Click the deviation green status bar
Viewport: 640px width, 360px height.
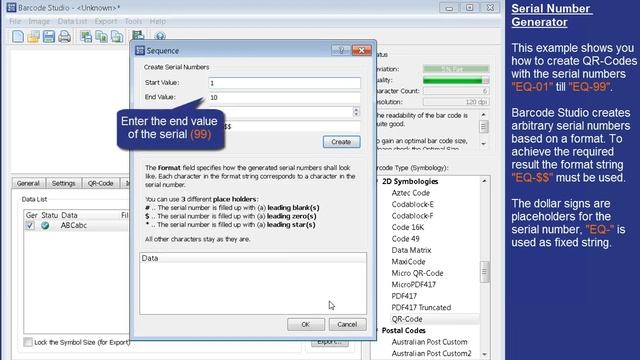click(x=456, y=69)
